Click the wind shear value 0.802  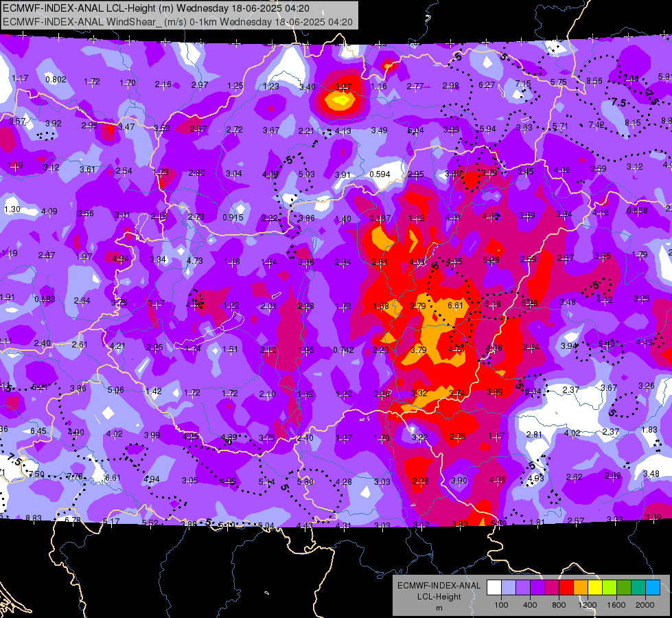click(x=56, y=80)
